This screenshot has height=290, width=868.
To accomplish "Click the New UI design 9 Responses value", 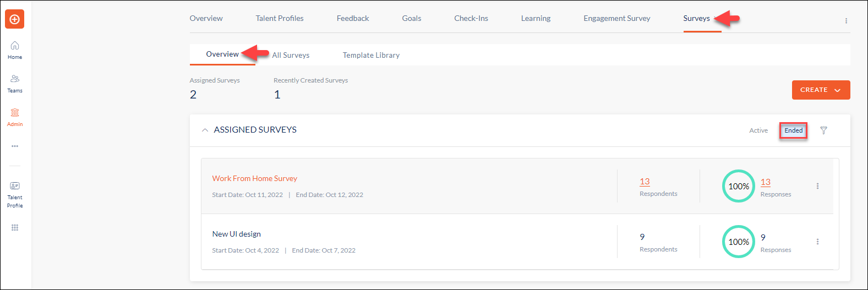I will click(763, 237).
